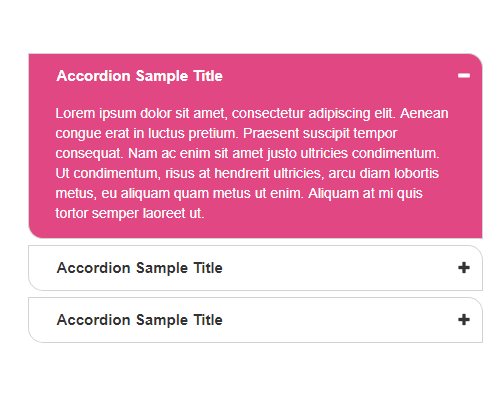Click "Aliquam at mi quis" in the paragraph

(x=365, y=193)
